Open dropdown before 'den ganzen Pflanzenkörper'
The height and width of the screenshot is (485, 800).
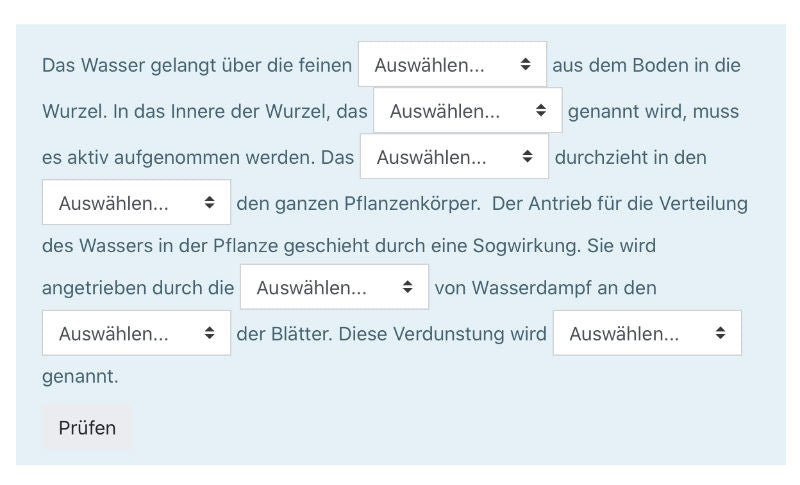pos(136,202)
